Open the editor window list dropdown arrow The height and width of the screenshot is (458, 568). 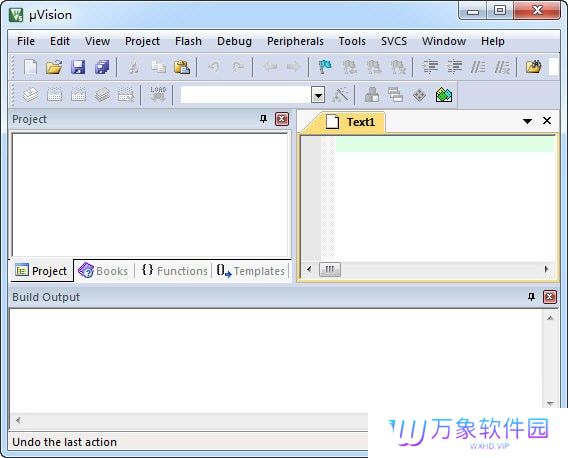pyautogui.click(x=527, y=121)
